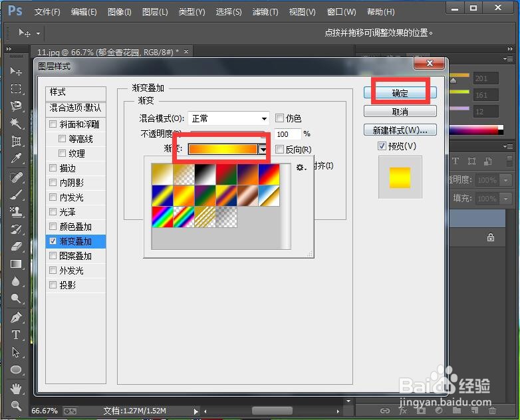Viewport: 520px width, 420px height.
Task: Select the Ellipse shape tool
Action: (x=15, y=369)
